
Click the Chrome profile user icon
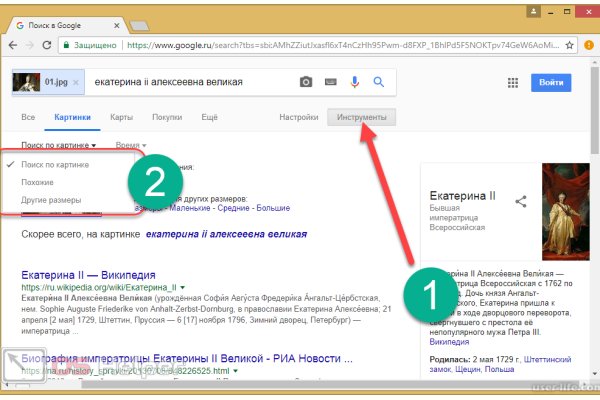[x=533, y=11]
